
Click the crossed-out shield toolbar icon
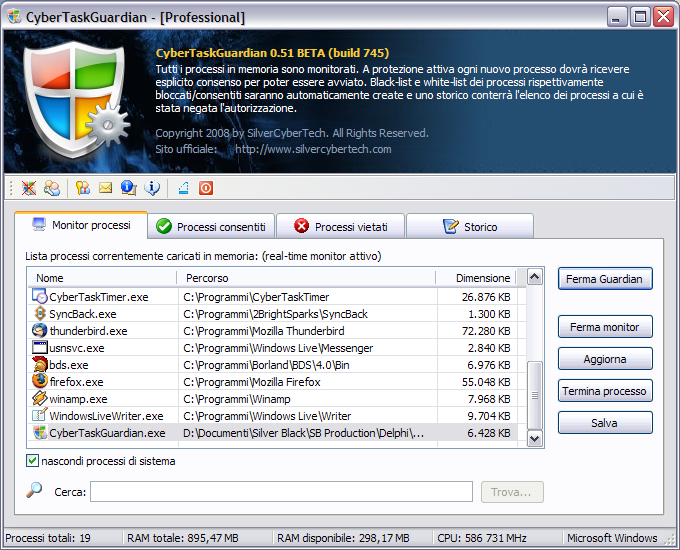[29, 188]
